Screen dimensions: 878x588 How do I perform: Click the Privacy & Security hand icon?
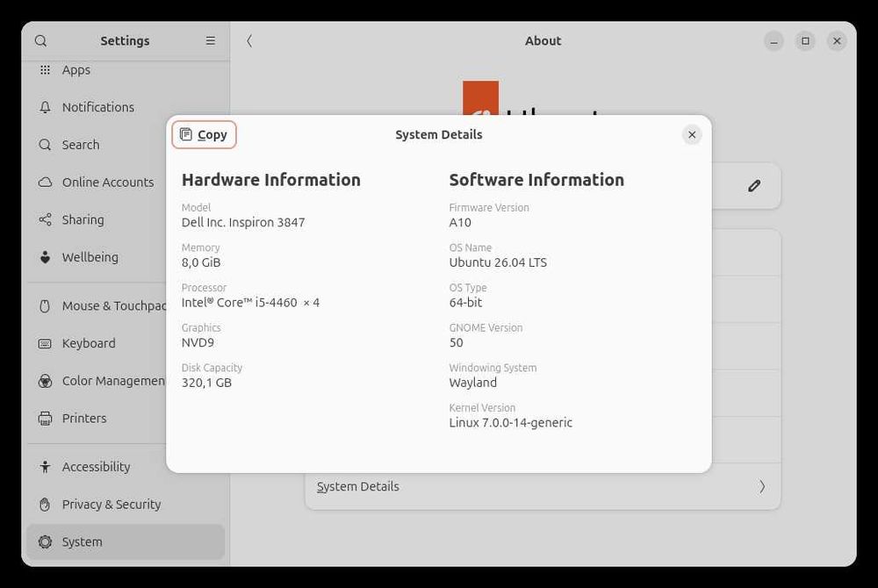[46, 505]
